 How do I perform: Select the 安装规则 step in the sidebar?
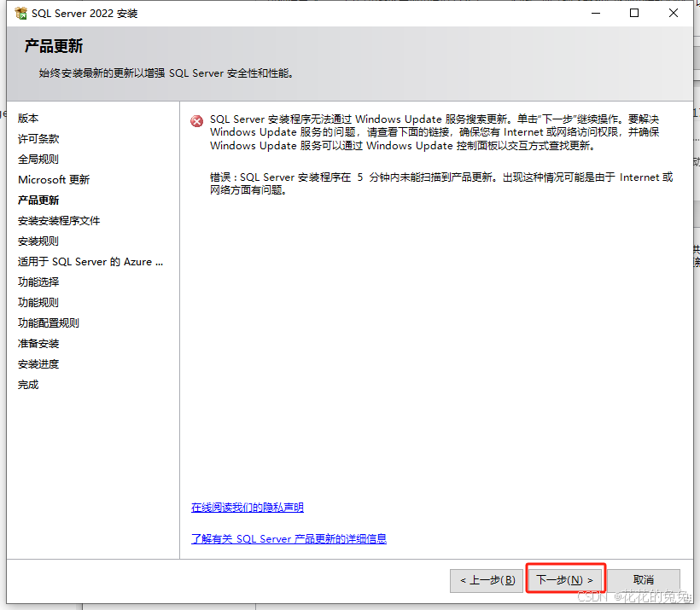click(38, 241)
